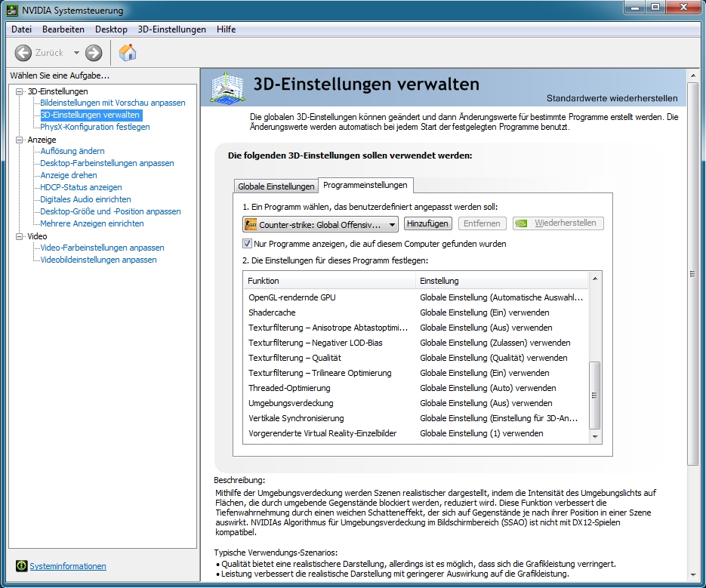Click the NVIDIA title bar app icon
Viewport: 706px width, 588px height.
tap(13, 10)
